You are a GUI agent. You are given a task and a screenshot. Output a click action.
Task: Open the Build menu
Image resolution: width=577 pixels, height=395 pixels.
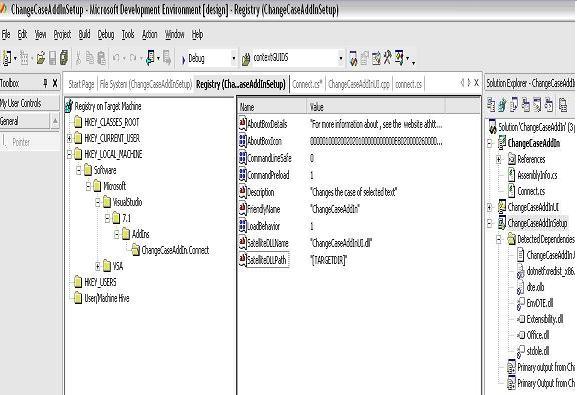[x=84, y=35]
